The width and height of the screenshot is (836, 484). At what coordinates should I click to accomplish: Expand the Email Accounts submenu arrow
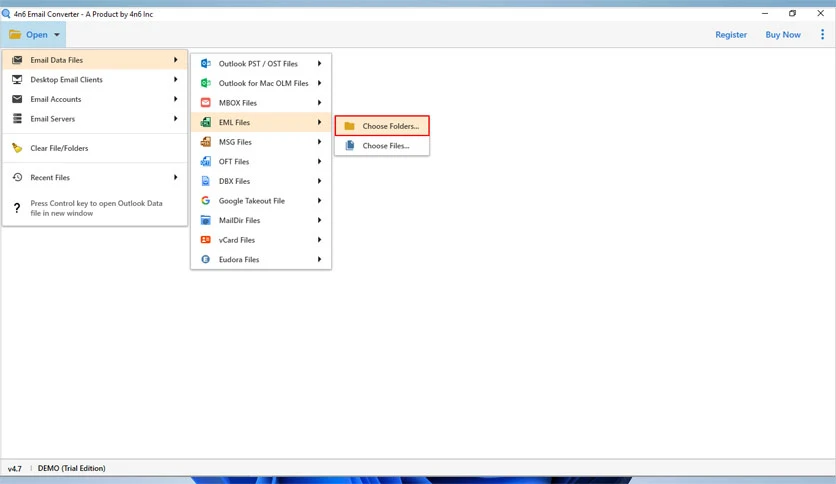point(175,99)
